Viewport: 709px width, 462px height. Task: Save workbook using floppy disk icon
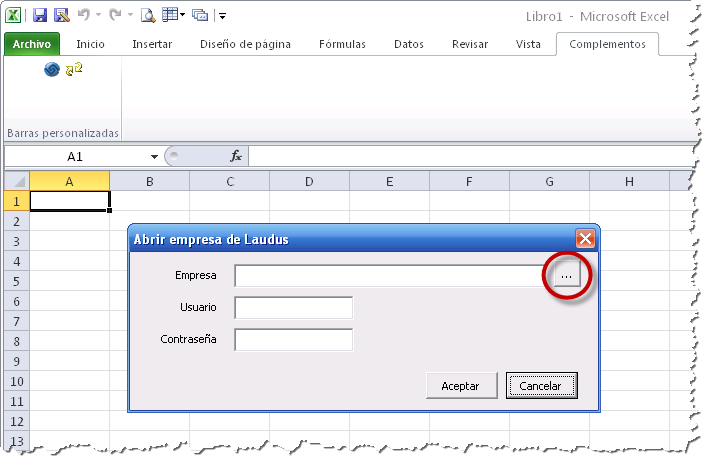point(40,15)
